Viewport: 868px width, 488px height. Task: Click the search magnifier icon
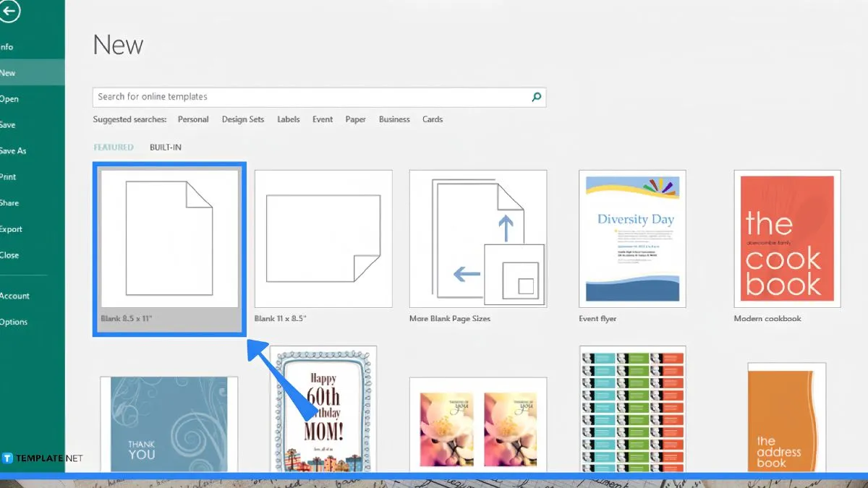pos(536,97)
